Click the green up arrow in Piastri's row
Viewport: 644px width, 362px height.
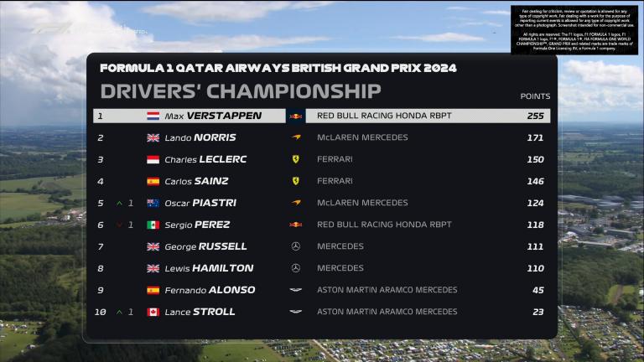pyautogui.click(x=119, y=203)
